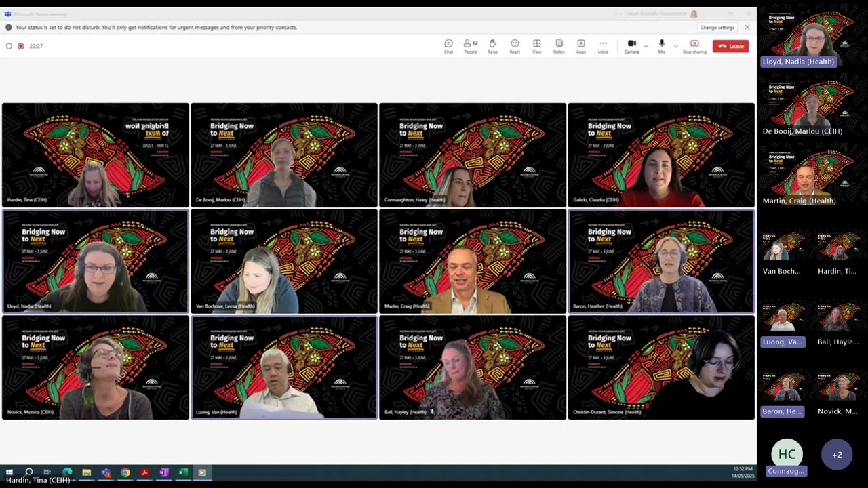Raise your hand in the meeting
868x488 pixels.
(492, 45)
